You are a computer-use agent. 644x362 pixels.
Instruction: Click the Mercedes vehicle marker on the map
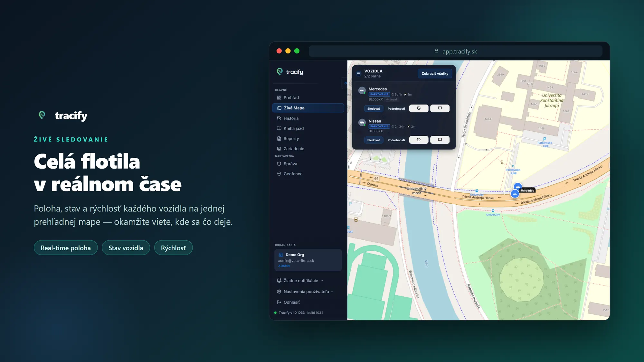(515, 194)
